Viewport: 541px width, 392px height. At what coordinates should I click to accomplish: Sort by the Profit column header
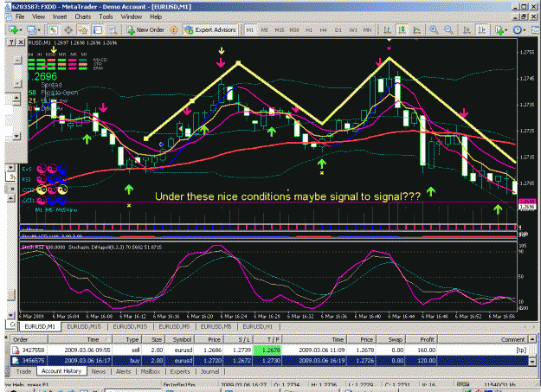(x=422, y=339)
